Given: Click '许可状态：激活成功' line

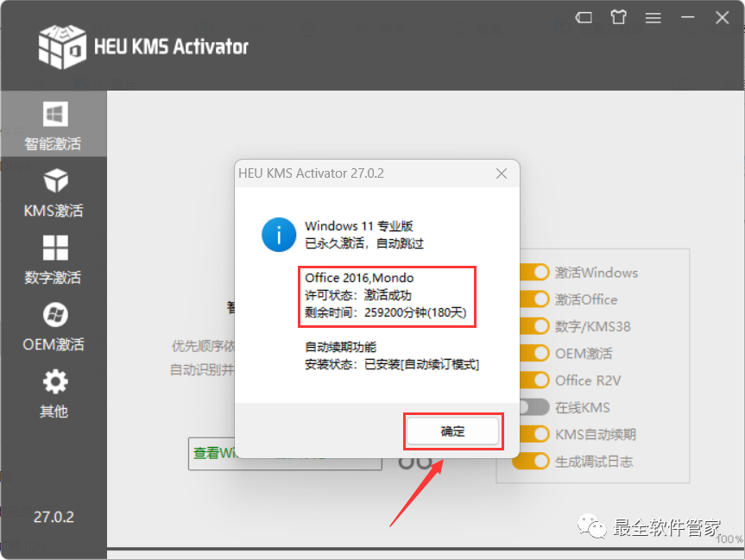Looking at the screenshot, I should tap(358, 295).
